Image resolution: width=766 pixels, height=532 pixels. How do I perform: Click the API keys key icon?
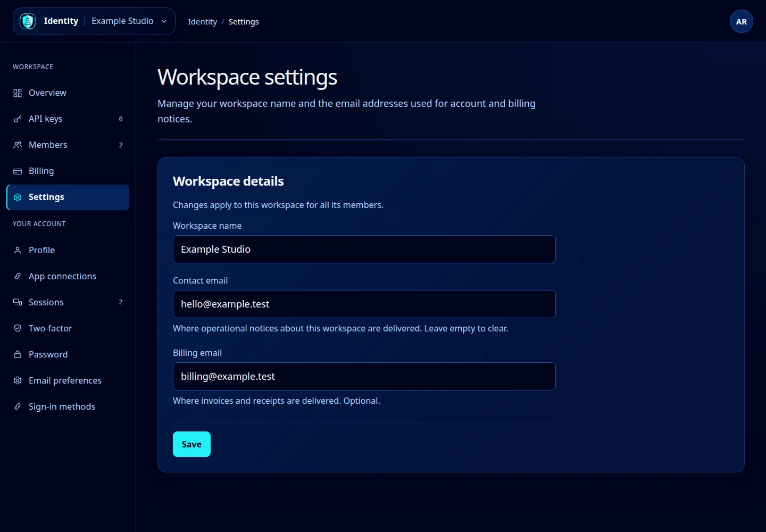[x=18, y=119]
